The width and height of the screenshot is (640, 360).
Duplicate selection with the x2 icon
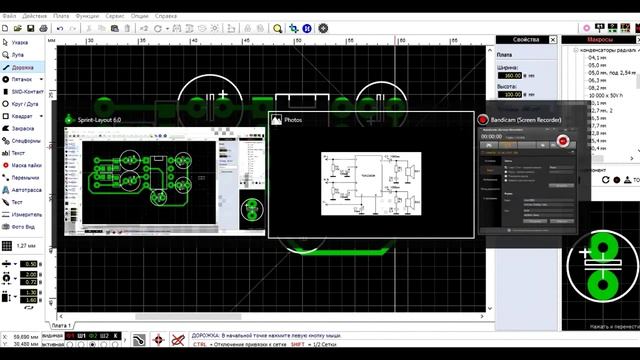(144, 29)
